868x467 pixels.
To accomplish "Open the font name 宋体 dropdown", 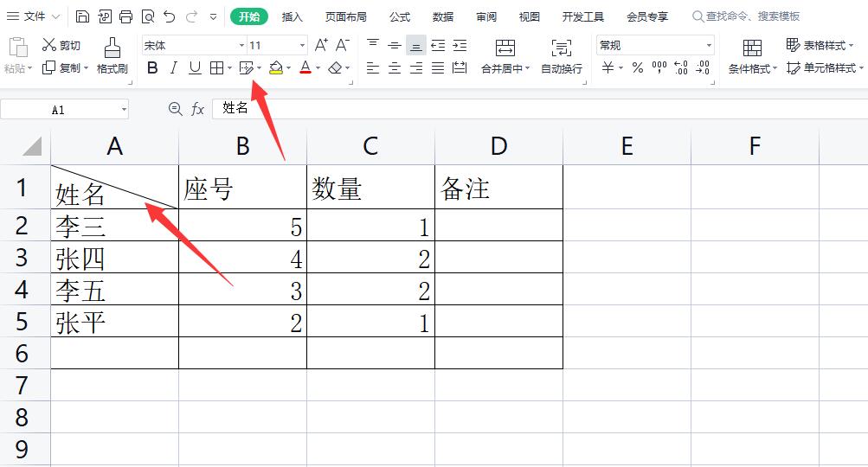I will [242, 45].
